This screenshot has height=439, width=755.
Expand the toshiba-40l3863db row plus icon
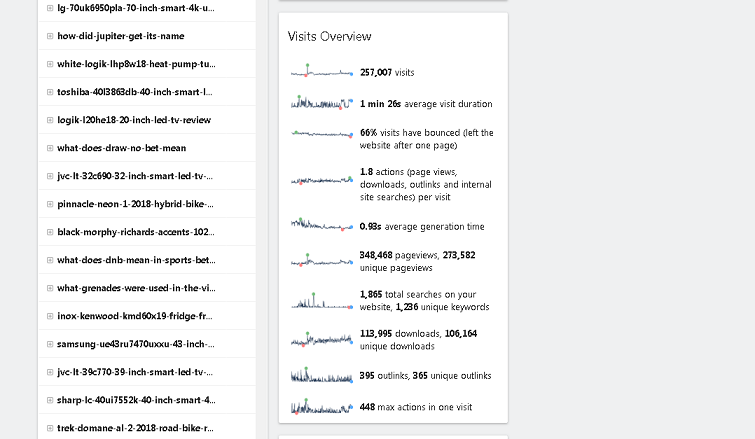50,92
